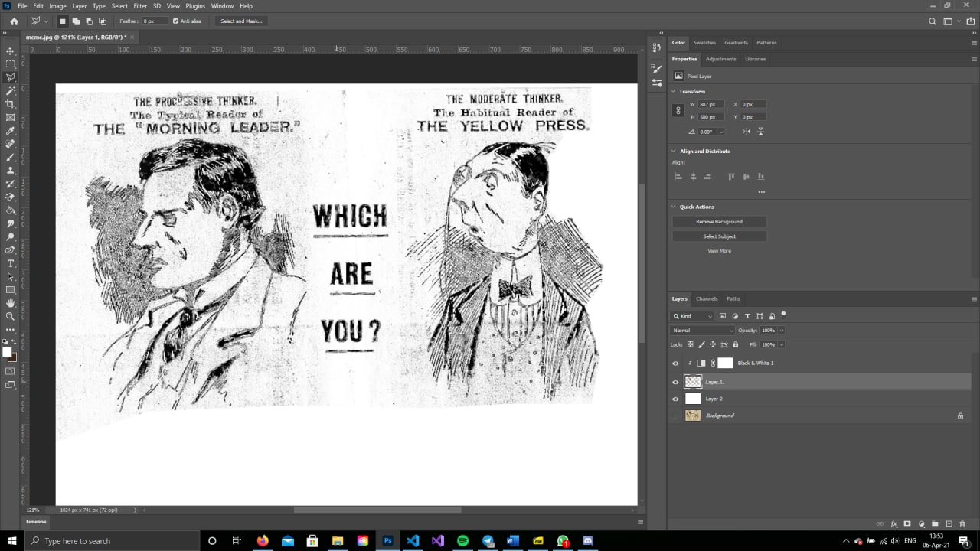Toggle the width-height link constraint
The height and width of the screenshot is (551, 980).
tap(678, 110)
